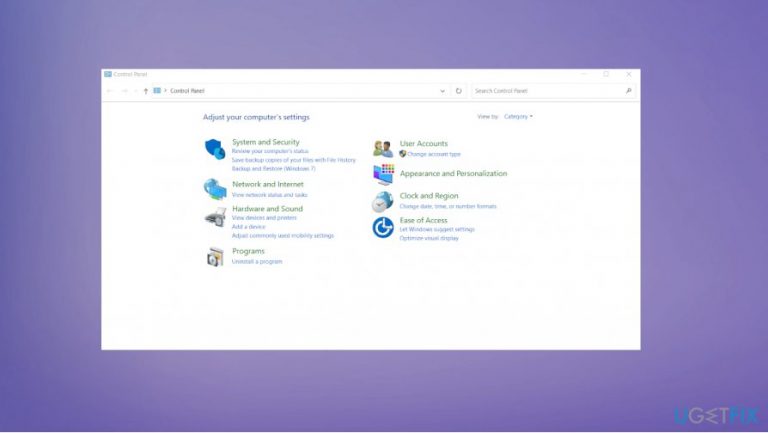
Task: Click Uninstall a program link
Action: coord(257,262)
